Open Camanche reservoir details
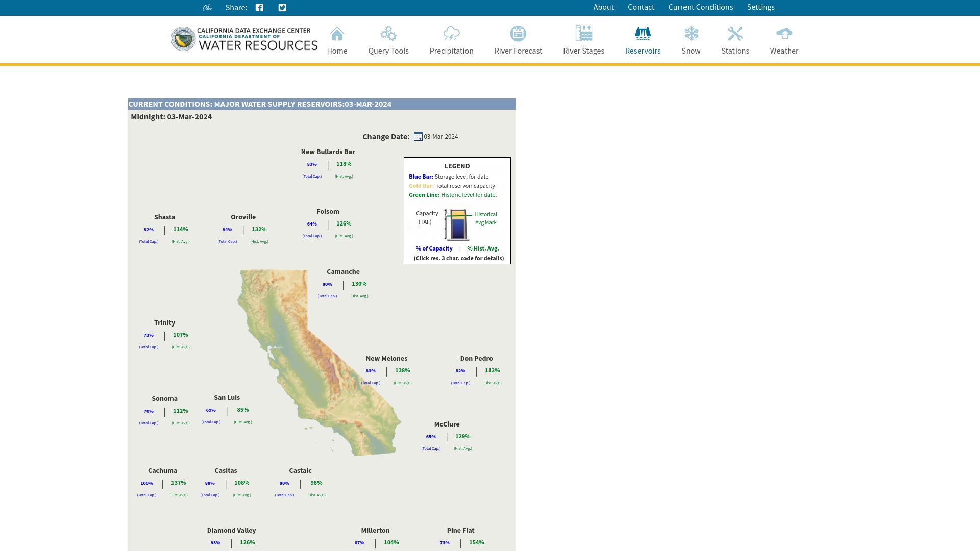 pyautogui.click(x=343, y=272)
